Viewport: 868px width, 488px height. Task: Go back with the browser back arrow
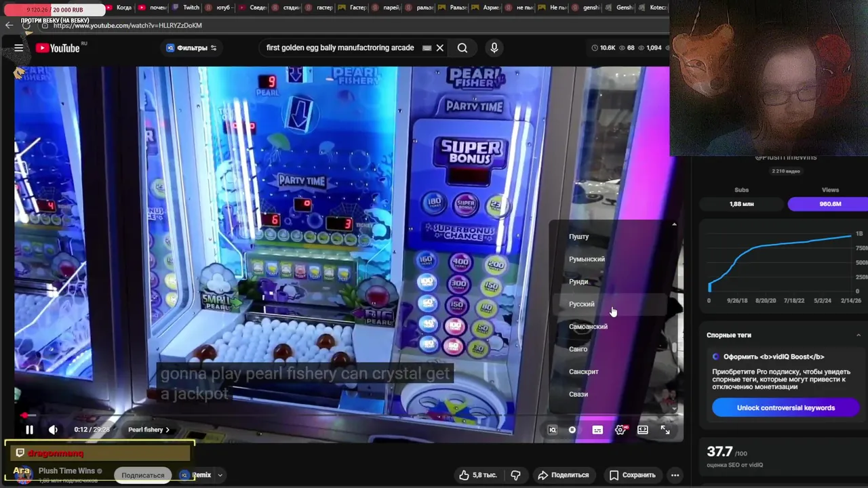click(x=9, y=25)
